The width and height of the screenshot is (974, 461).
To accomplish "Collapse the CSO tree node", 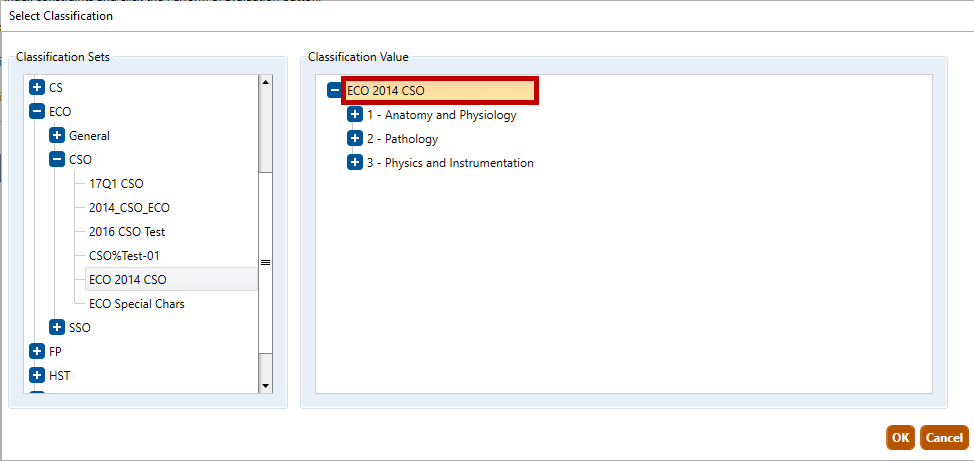I will click(x=57, y=160).
